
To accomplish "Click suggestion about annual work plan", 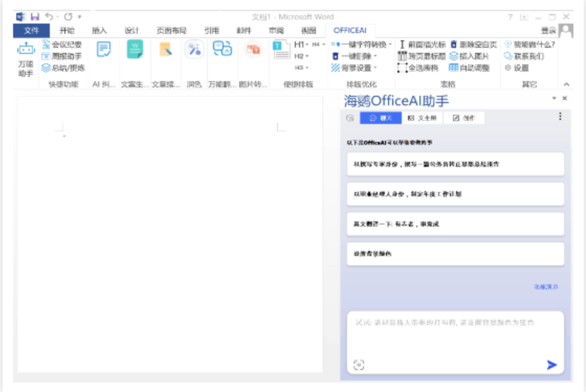I will (x=455, y=194).
